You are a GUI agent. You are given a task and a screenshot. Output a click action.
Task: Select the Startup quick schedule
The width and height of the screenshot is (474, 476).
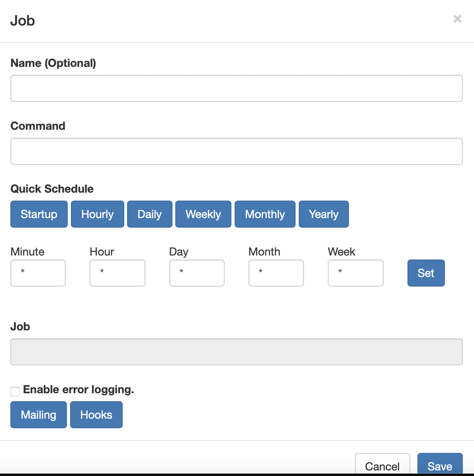click(x=39, y=214)
